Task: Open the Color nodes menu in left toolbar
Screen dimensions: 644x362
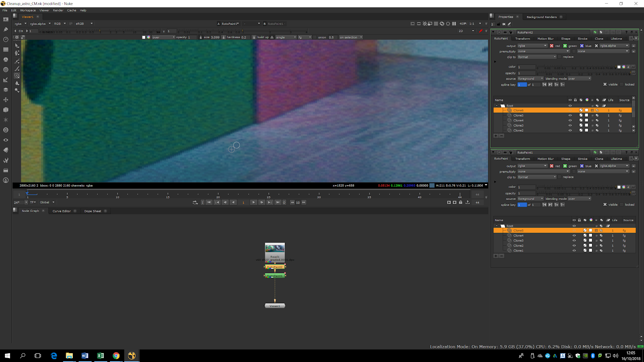Action: 6,60
